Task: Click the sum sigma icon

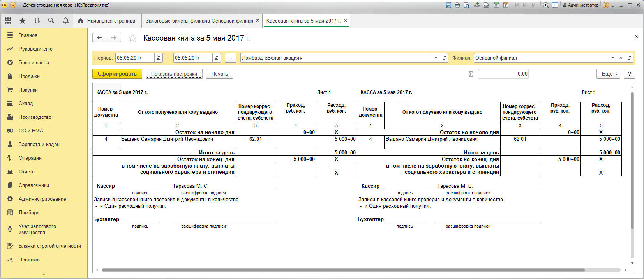Action: 471,74
